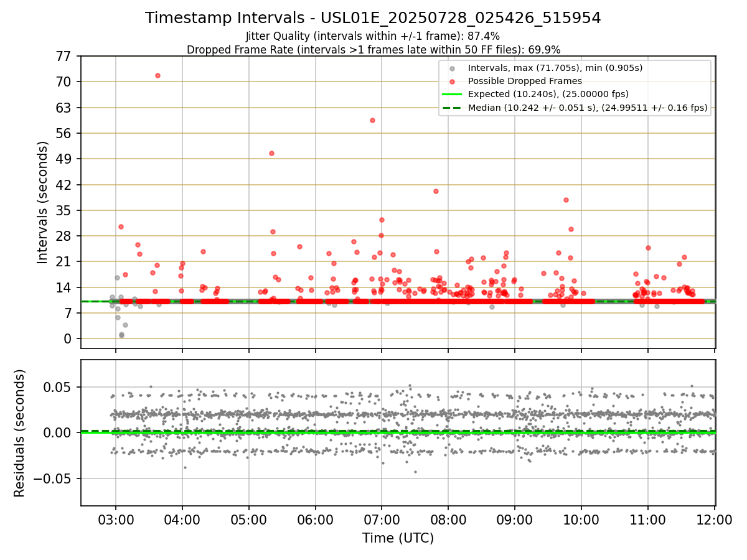Screen dimensions: 747x560
Task: Click the 'Intervals (seconds)' y-axis label
Action: tap(43, 202)
